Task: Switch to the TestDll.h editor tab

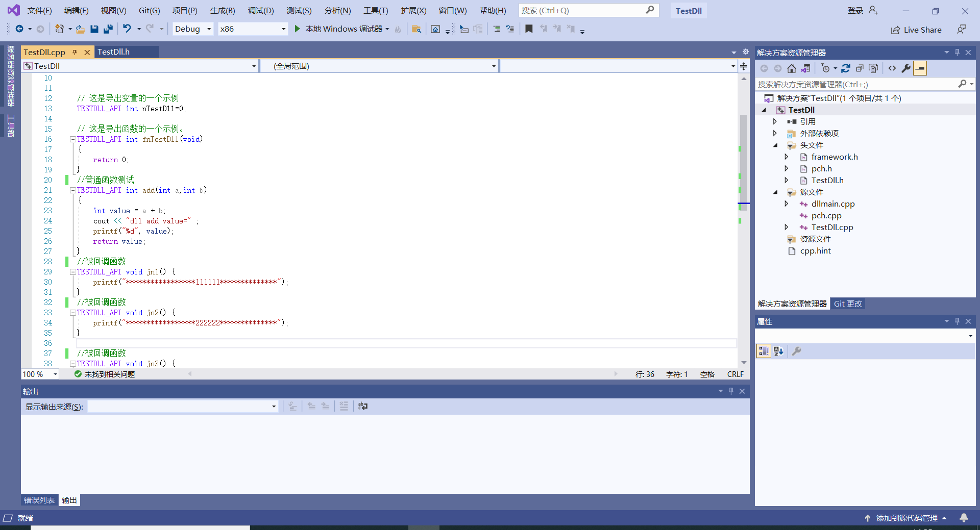Action: (x=114, y=52)
